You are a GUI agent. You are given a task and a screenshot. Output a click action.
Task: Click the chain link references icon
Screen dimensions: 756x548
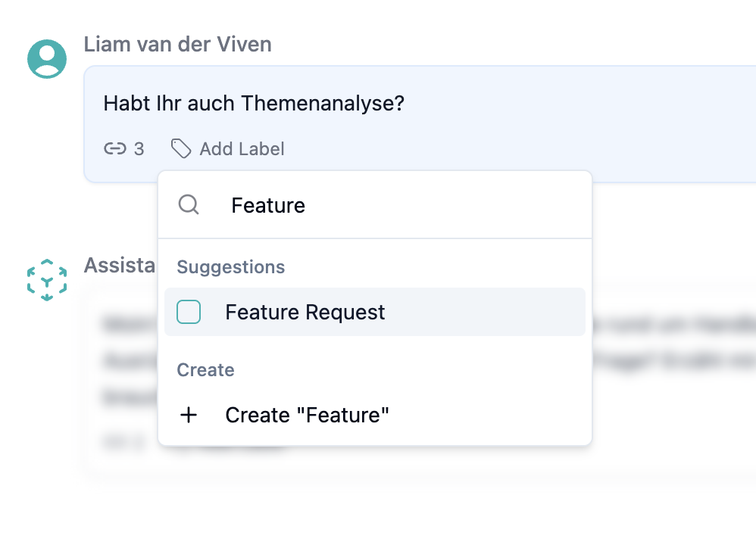pyautogui.click(x=114, y=149)
